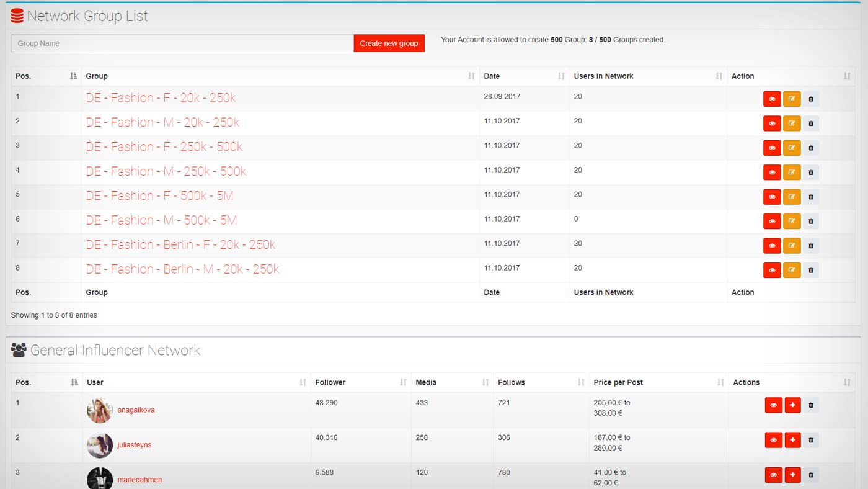868x489 pixels.
Task: View group DE - Fashion - F - 250k - 500k
Action: point(772,148)
